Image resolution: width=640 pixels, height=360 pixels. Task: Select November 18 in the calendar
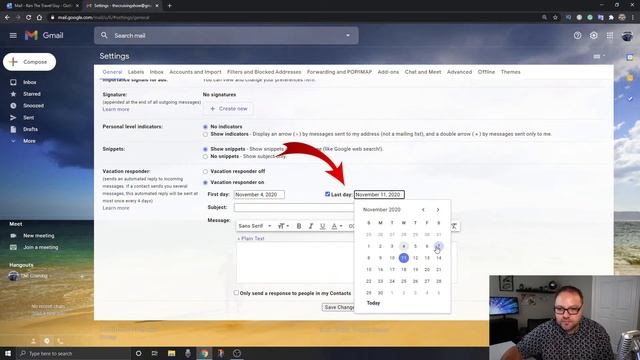[404, 270]
